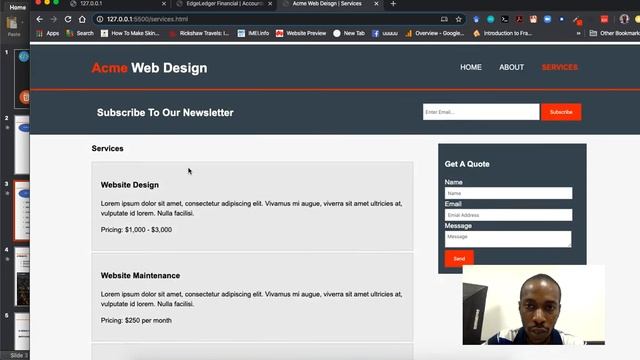Select slide 2 thumbnail in PowerPoint

[x=22, y=145]
